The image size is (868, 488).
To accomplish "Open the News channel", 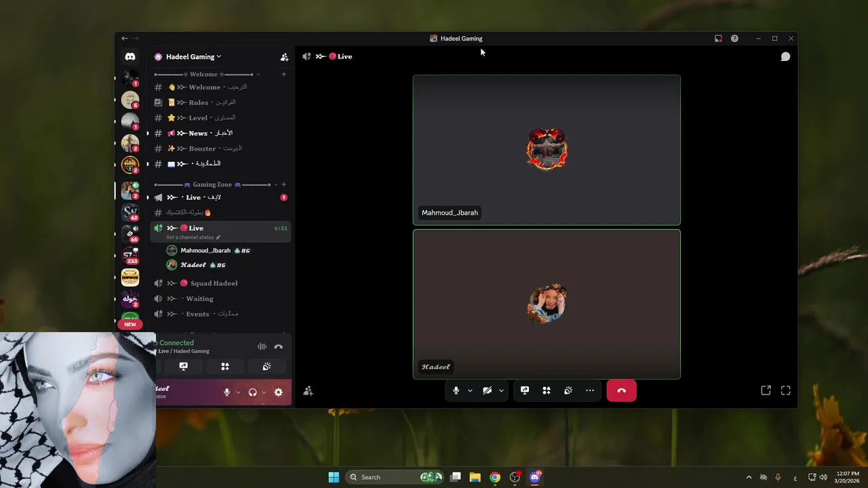I will 220,134.
